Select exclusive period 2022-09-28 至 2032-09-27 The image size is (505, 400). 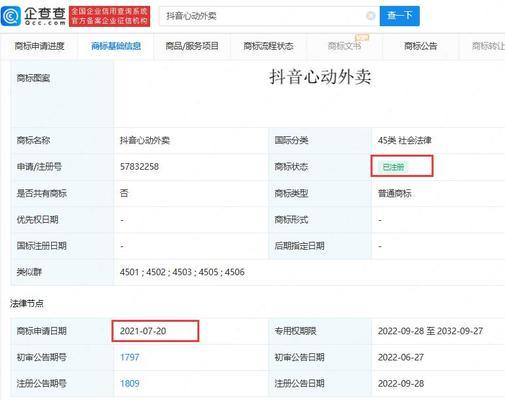(430, 331)
